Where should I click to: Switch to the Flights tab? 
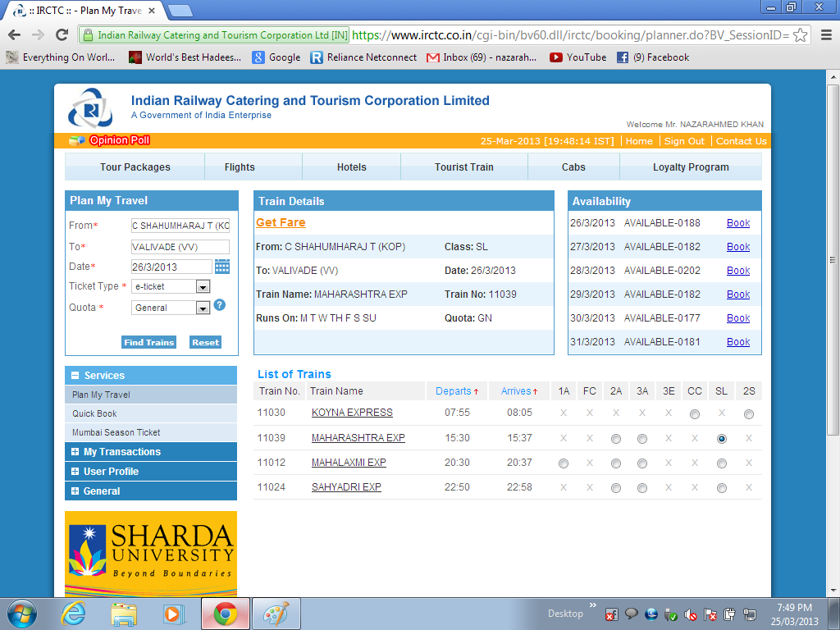pyautogui.click(x=253, y=166)
